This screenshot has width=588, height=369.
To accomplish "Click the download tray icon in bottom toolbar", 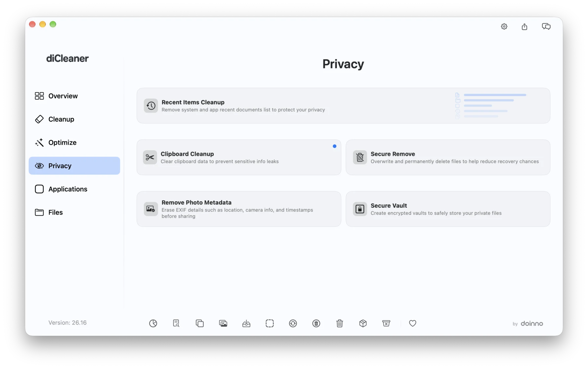I will click(246, 323).
